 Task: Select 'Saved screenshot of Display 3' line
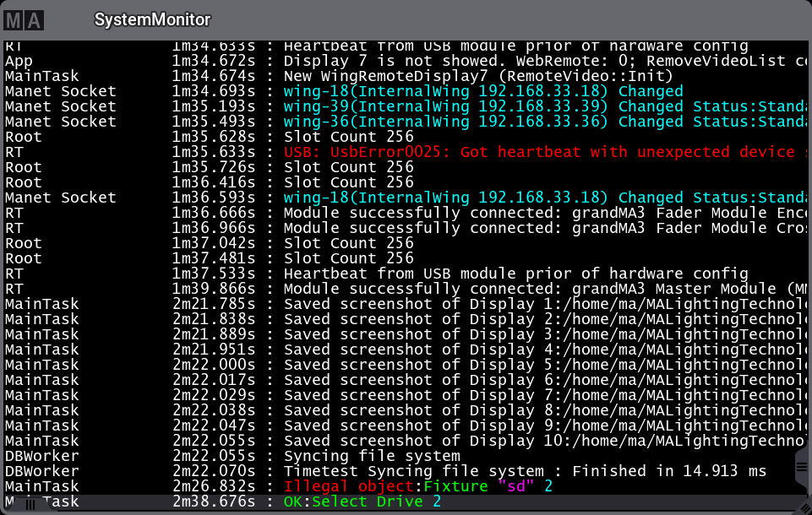coord(406,334)
